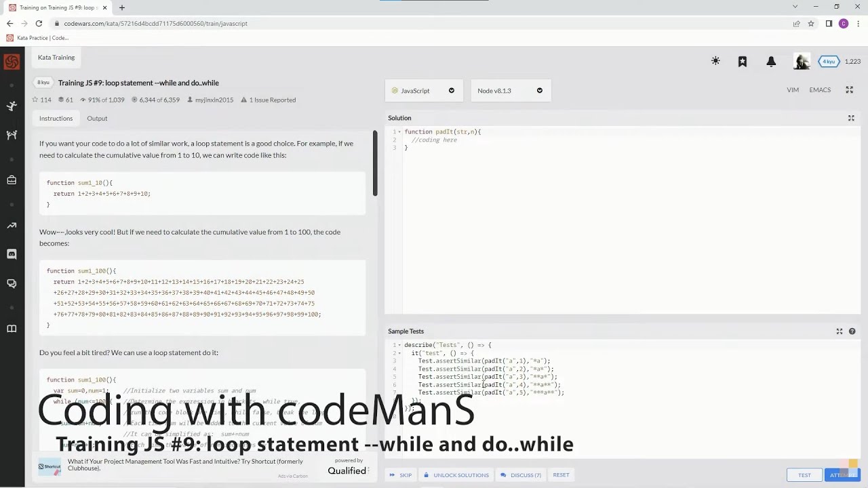Click the 1,223 honor count

coord(852,61)
